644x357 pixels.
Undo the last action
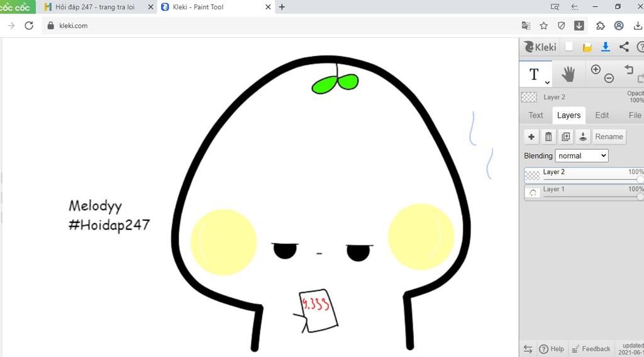click(x=629, y=69)
